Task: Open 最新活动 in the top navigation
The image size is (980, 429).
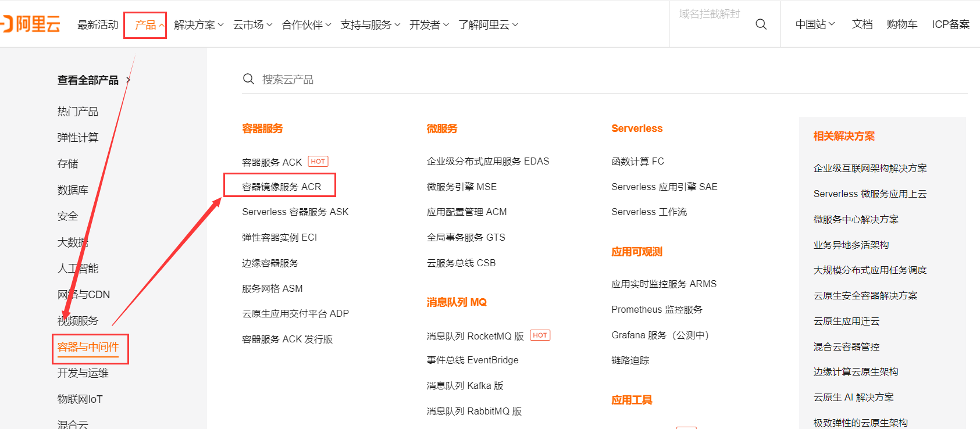Action: pos(98,25)
